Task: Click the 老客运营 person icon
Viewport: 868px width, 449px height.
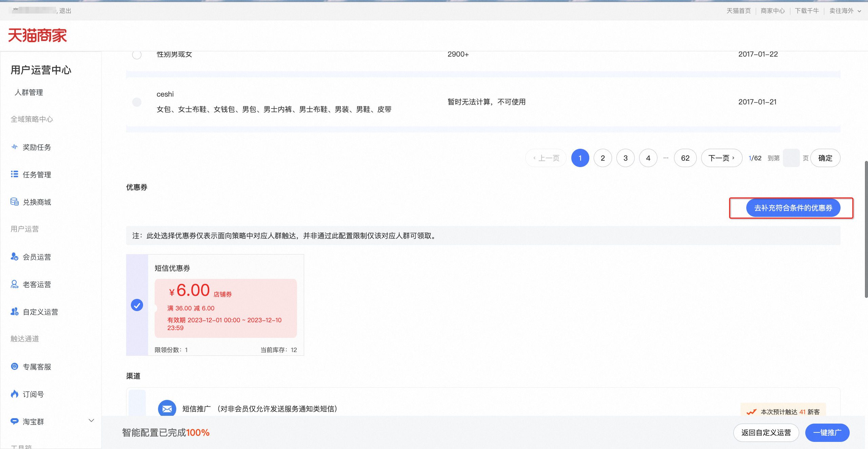Action: click(x=15, y=284)
